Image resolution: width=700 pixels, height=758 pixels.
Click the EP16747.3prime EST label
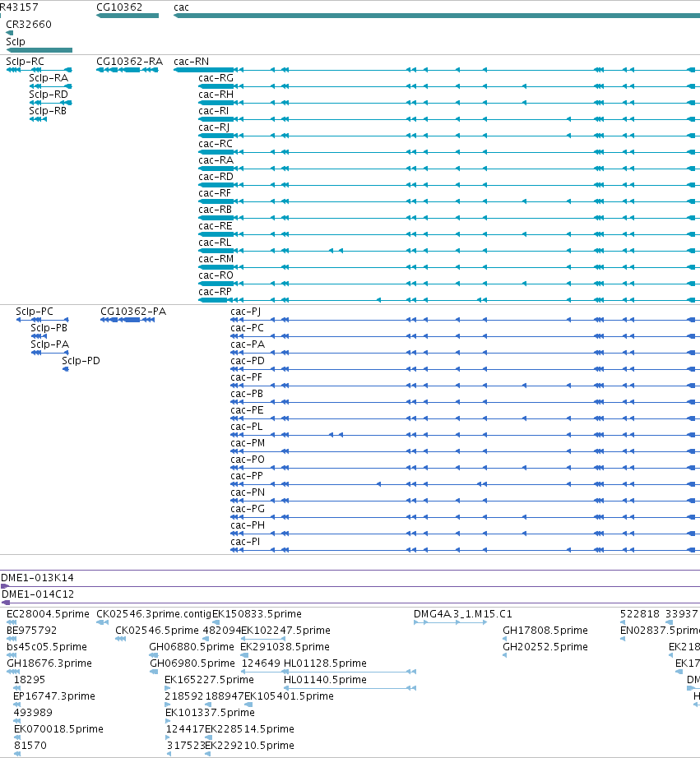pyautogui.click(x=54, y=696)
